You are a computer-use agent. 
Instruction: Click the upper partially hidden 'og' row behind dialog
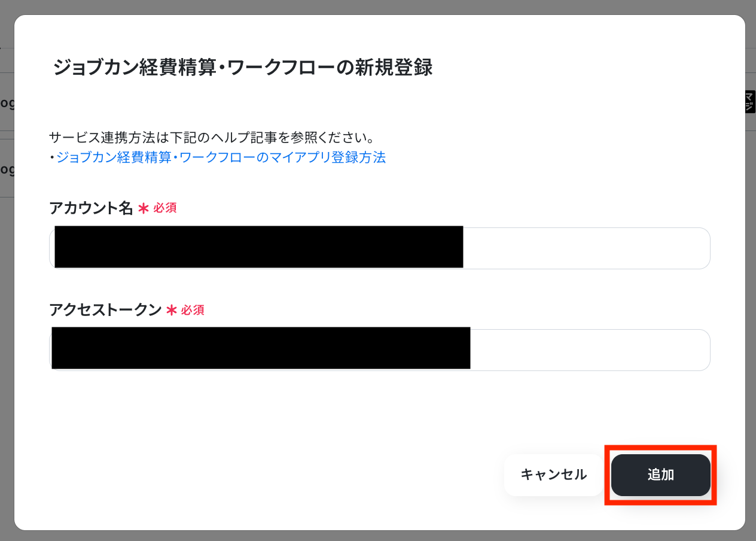tap(7, 102)
